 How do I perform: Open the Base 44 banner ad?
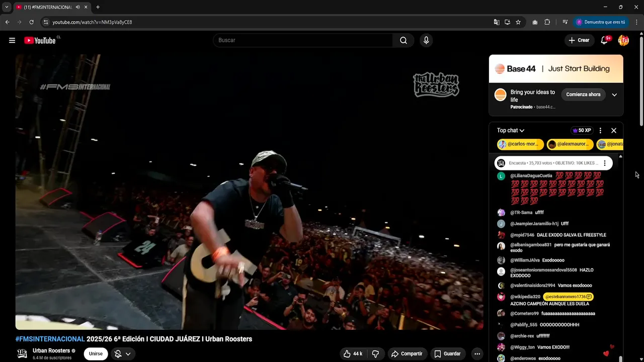click(x=556, y=69)
